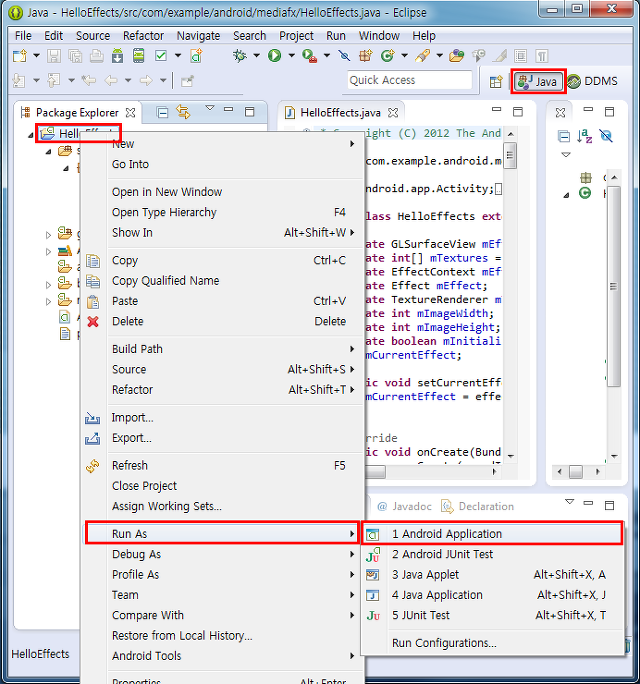Image resolution: width=640 pixels, height=684 pixels.
Task: Select the HelloEffects.java editor tab
Action: [340, 113]
